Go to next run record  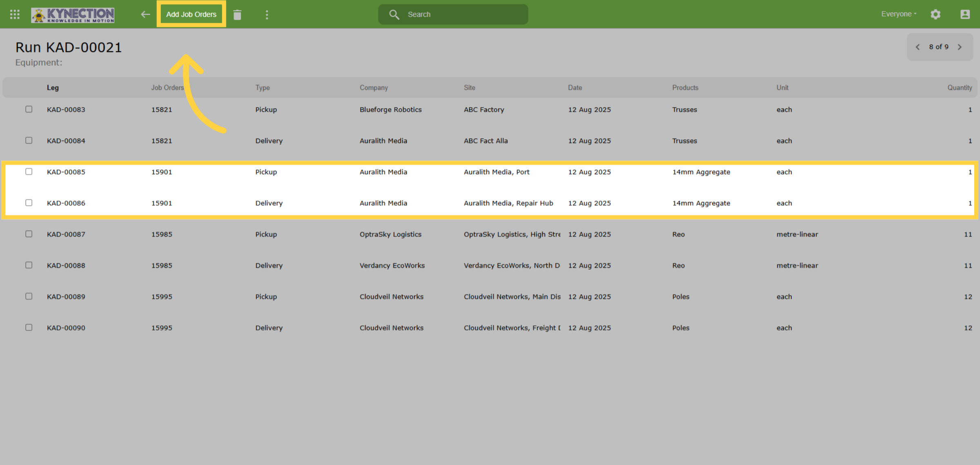tap(960, 47)
